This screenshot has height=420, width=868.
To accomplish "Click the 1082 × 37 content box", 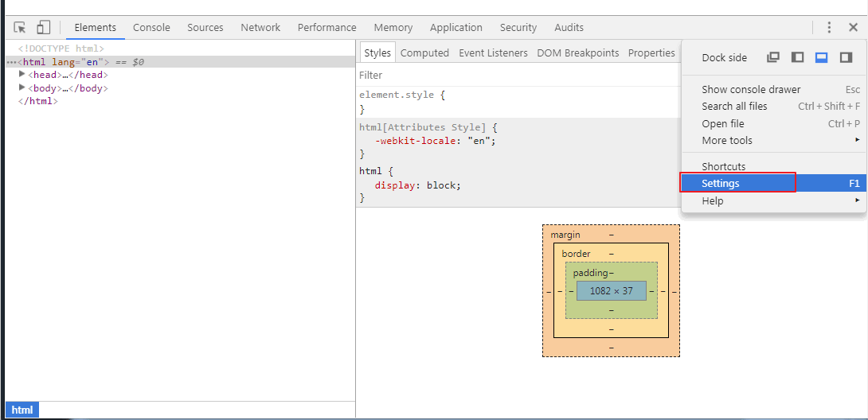I will [611, 291].
